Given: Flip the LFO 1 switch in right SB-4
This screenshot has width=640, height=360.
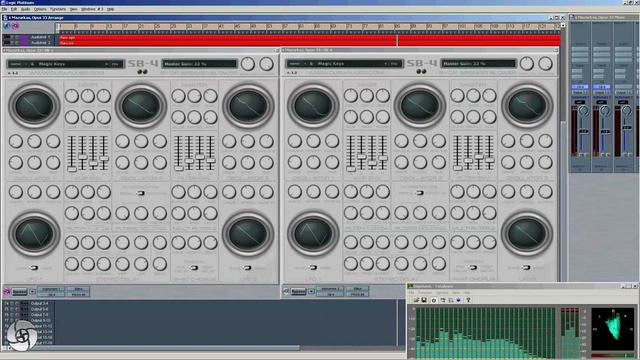Looking at the screenshot, I should click(313, 267).
